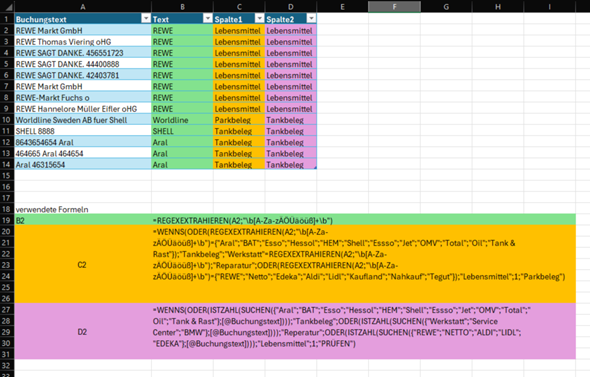The height and width of the screenshot is (377, 590).
Task: Open the Spalte2 column filter dropdown
Action: pyautogui.click(x=311, y=18)
